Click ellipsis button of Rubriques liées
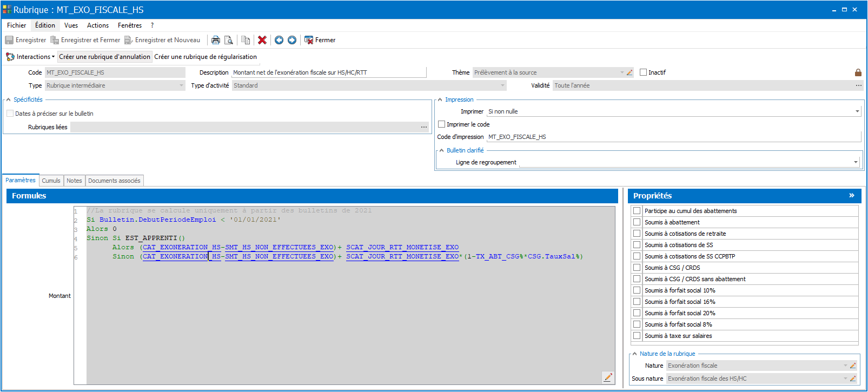868x392 pixels. [424, 127]
